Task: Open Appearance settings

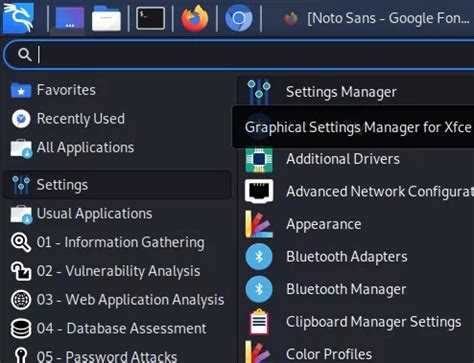Action: [356, 224]
